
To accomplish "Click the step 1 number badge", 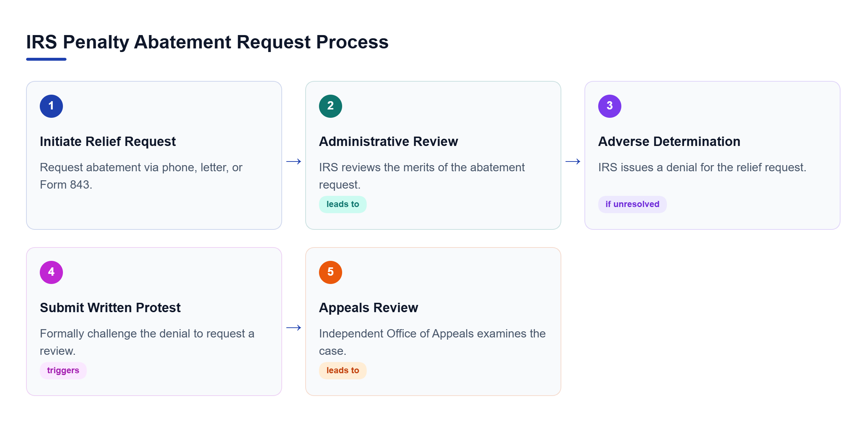I will point(51,106).
